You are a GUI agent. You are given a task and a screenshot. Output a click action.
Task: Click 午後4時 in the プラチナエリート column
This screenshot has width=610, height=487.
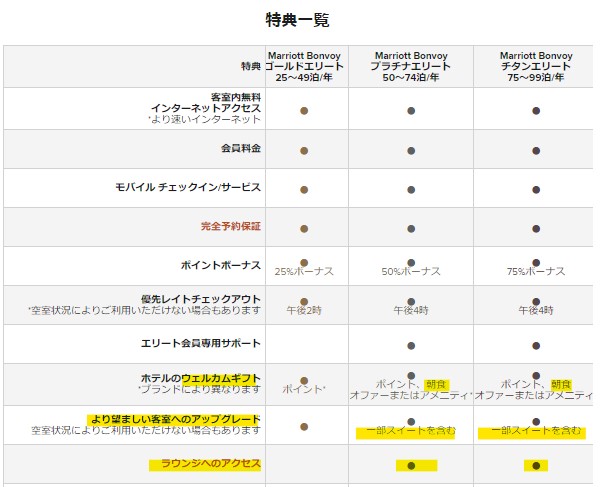click(x=411, y=310)
